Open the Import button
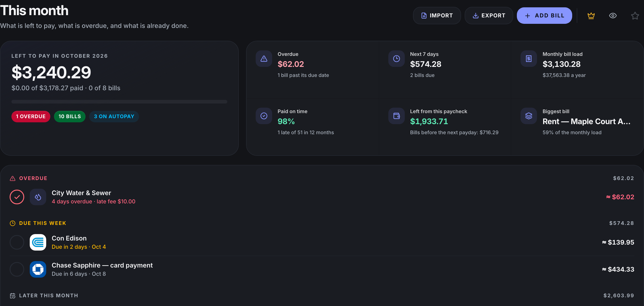Screen dimensions: 644x306 coord(437,16)
